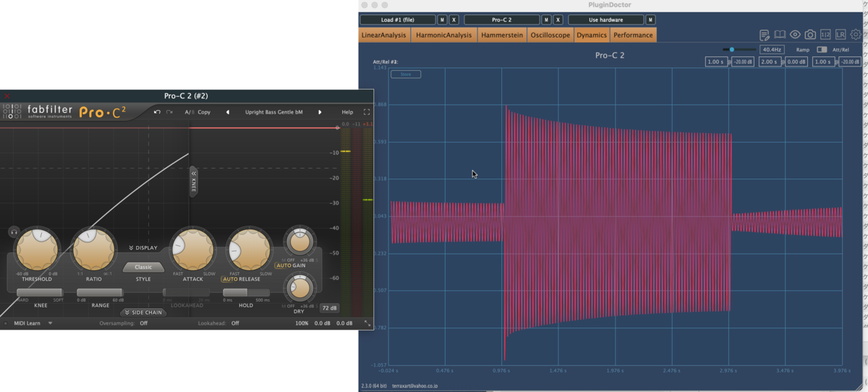This screenshot has width=868, height=392.
Task: Open preset menu Upright Bass Gentle bM
Action: (x=273, y=112)
